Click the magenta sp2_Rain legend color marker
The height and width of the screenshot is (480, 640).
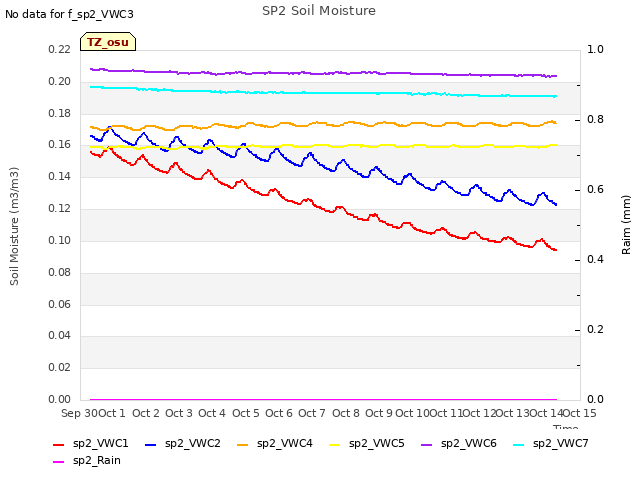point(59,462)
